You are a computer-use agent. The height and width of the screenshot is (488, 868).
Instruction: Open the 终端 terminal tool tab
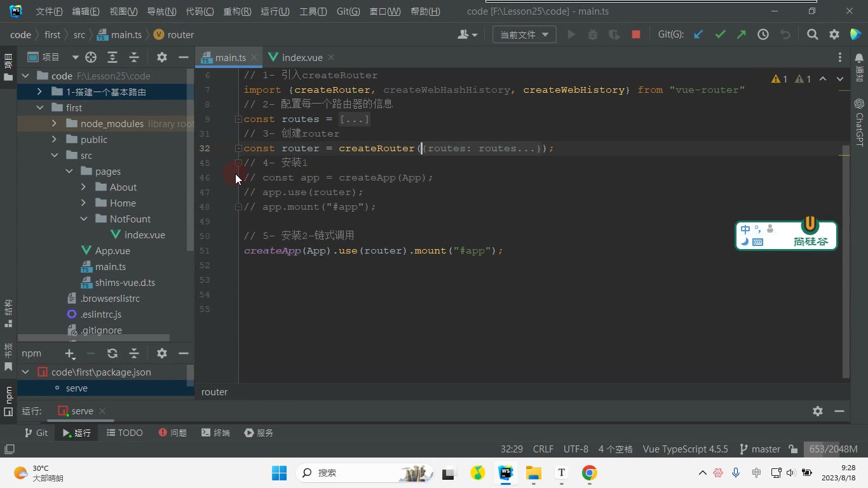pos(215,433)
